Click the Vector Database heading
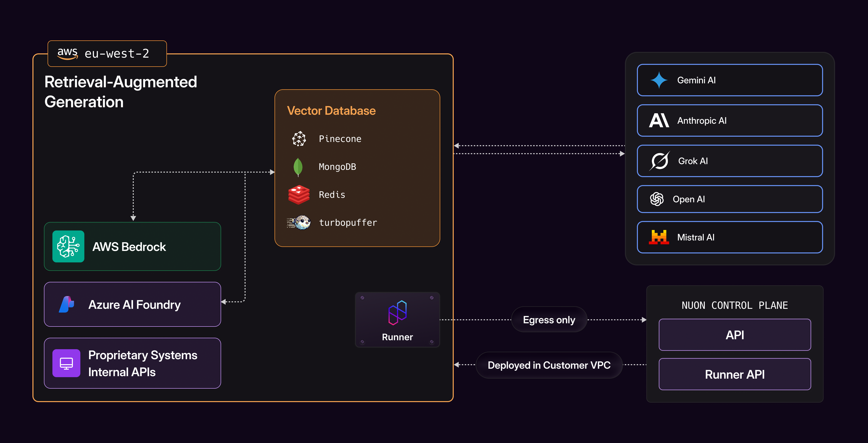868x443 pixels. (331, 111)
